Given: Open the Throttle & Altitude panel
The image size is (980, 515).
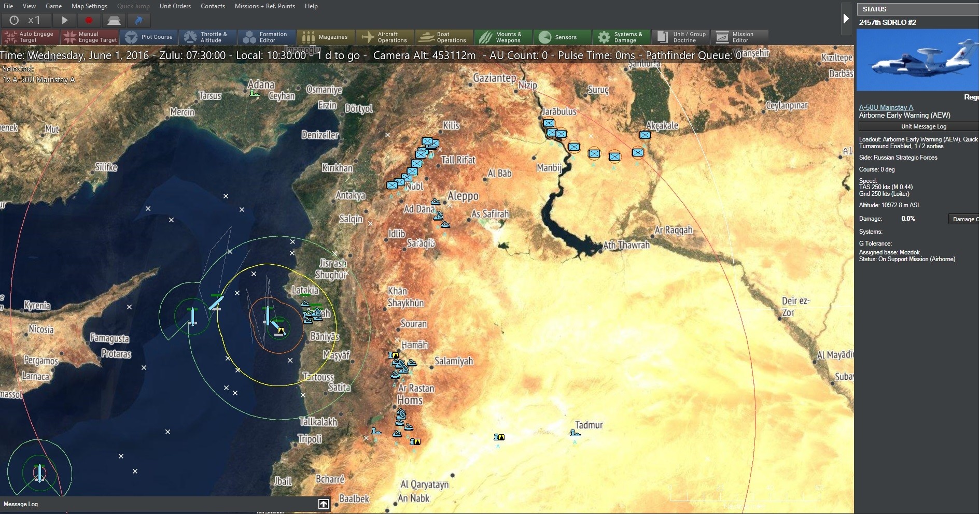Looking at the screenshot, I should coord(208,37).
